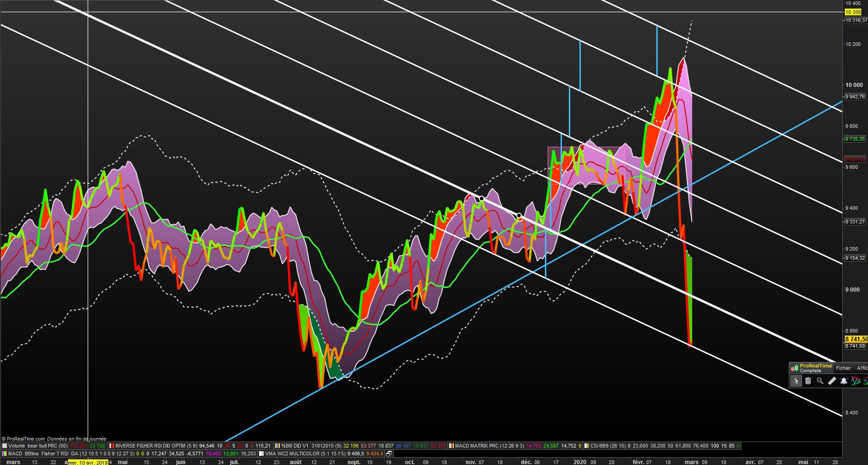The image size is (868, 465).
Task: Open the Fichier menu
Action: tap(844, 368)
